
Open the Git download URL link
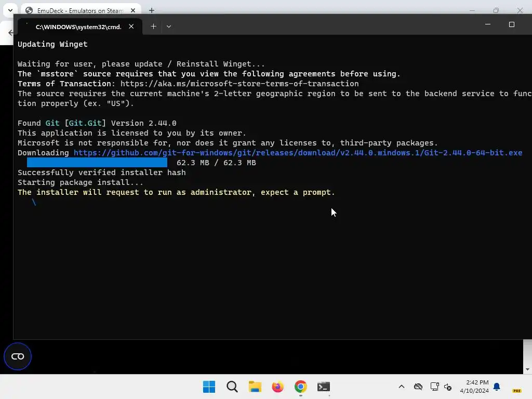(x=298, y=153)
